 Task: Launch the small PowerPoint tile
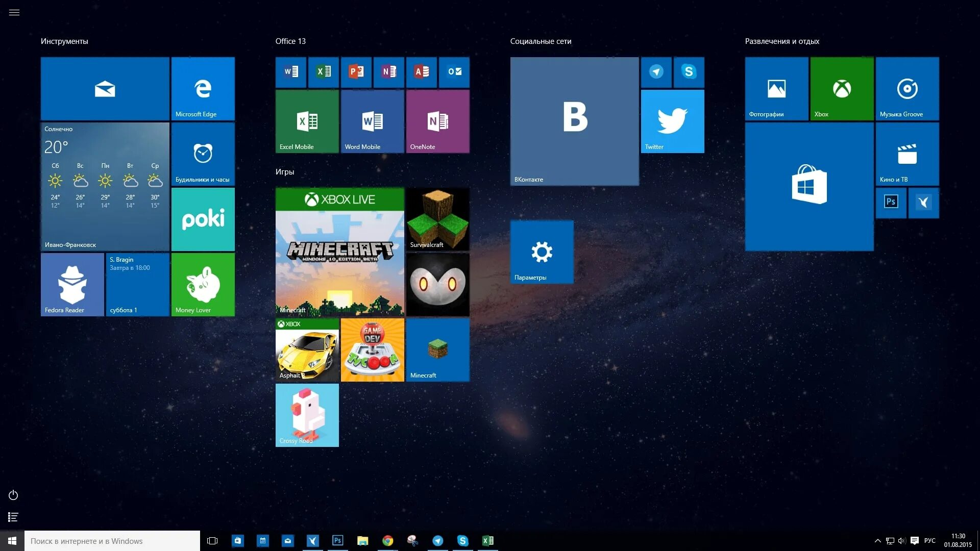356,72
